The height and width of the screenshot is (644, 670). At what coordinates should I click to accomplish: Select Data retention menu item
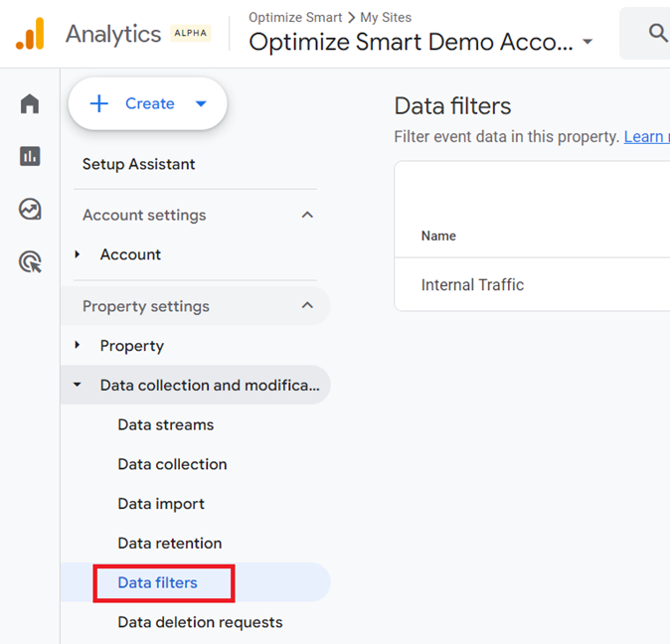(x=170, y=544)
